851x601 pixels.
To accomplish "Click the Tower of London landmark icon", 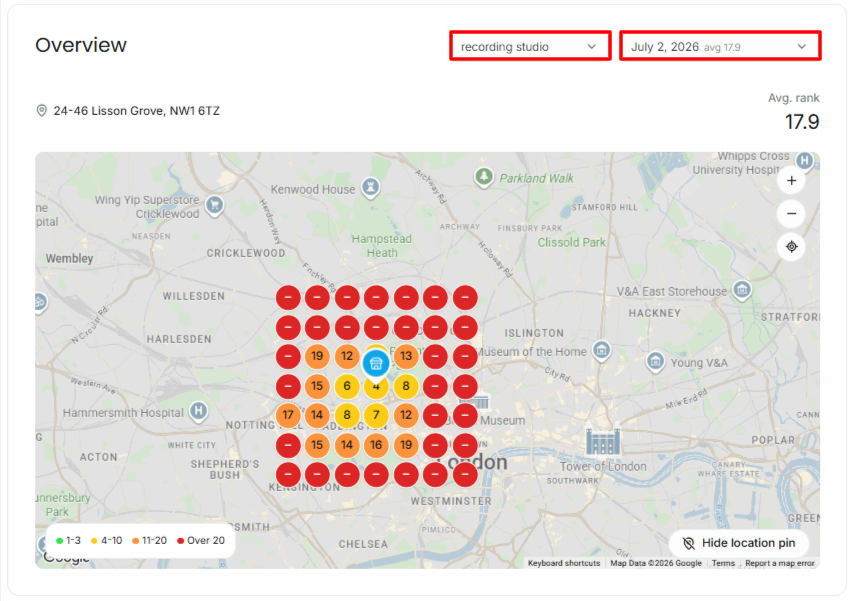I will (602, 441).
